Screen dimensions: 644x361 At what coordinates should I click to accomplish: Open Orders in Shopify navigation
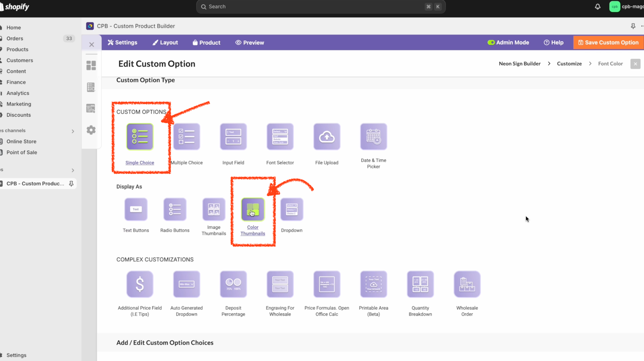point(15,39)
